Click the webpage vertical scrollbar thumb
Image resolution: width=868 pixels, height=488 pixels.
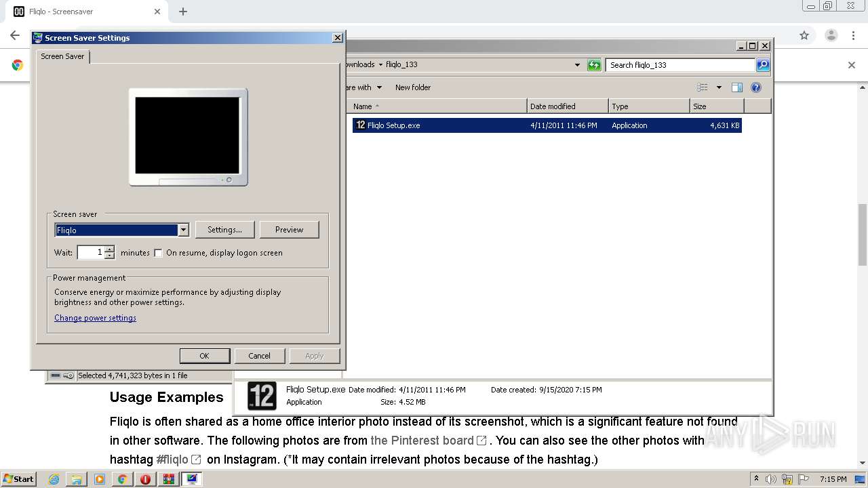[x=863, y=235]
